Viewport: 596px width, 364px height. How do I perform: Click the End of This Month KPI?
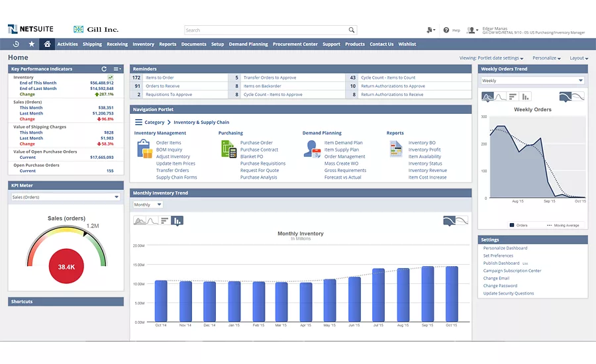(x=38, y=83)
